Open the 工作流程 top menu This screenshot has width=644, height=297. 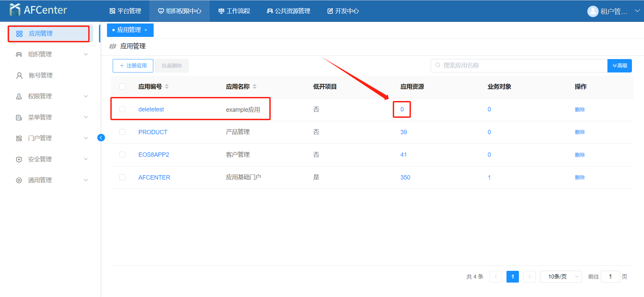234,11
